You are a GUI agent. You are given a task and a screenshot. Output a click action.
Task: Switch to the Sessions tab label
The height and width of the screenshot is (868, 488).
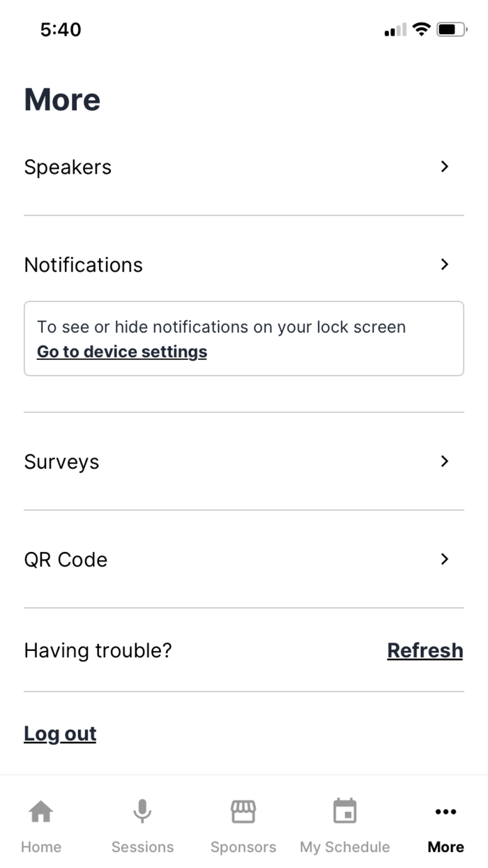point(142,847)
